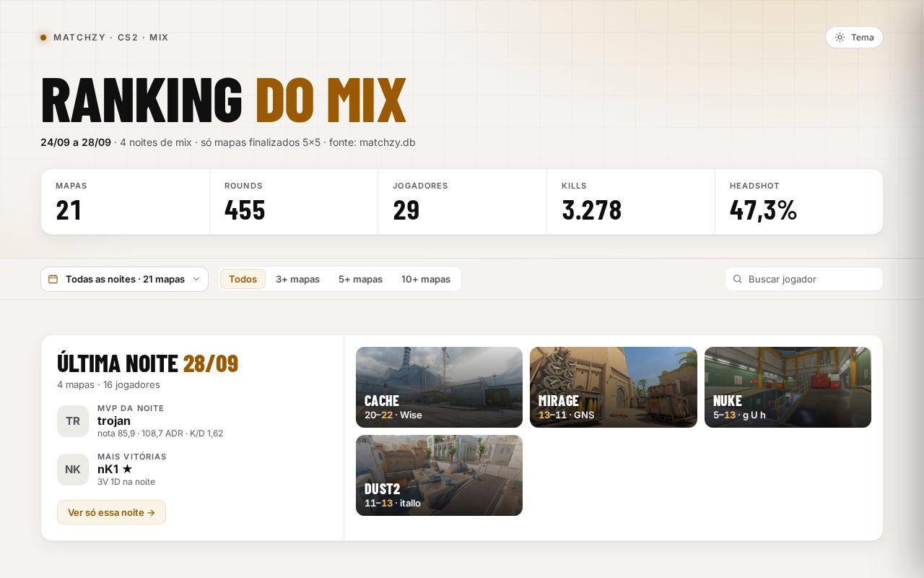Click the magnifier icon in player search

[737, 279]
